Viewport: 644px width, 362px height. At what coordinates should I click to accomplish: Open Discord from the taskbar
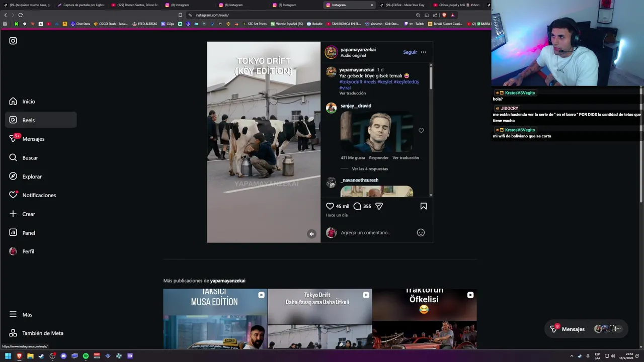click(x=63, y=356)
